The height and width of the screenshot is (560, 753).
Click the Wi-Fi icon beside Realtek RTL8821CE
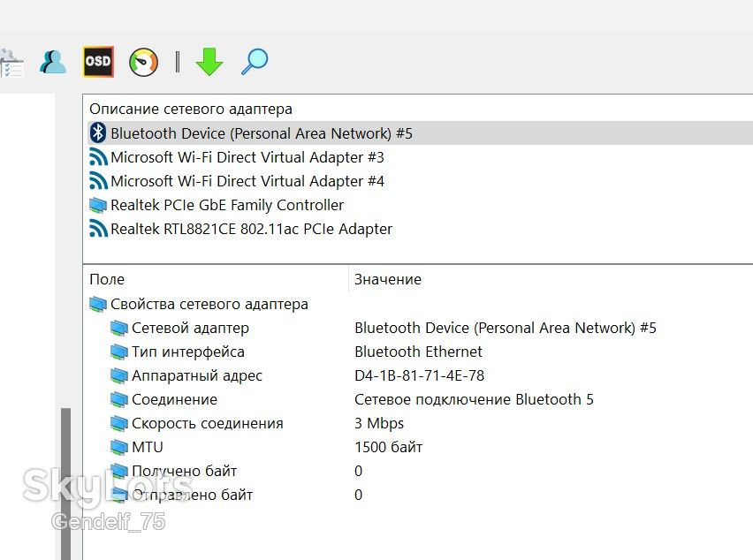(98, 229)
